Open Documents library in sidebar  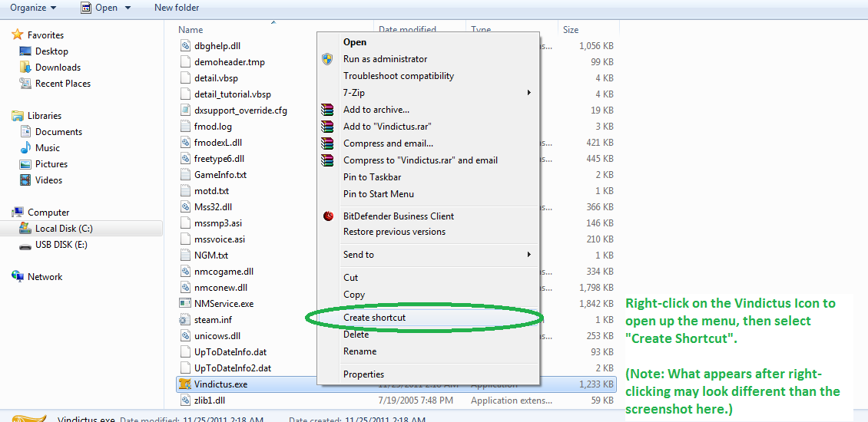point(58,132)
